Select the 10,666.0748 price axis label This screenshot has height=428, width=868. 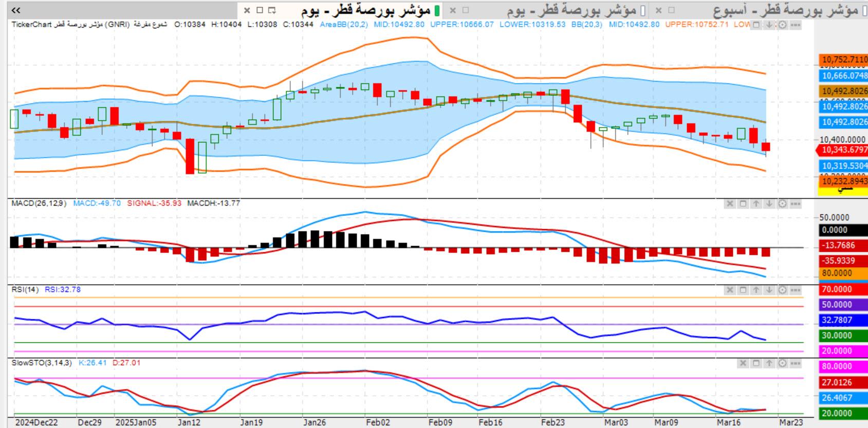(844, 76)
